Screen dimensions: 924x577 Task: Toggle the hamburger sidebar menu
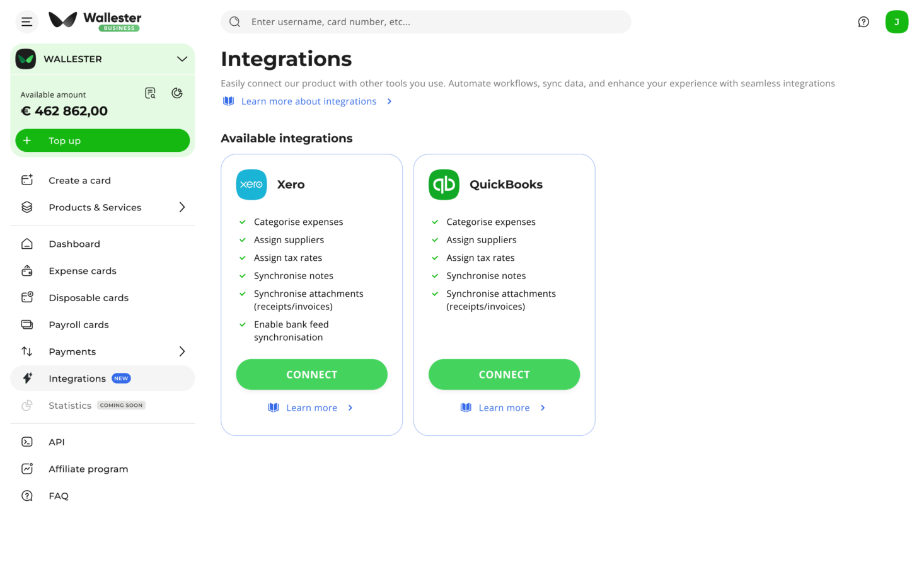pyautogui.click(x=26, y=22)
